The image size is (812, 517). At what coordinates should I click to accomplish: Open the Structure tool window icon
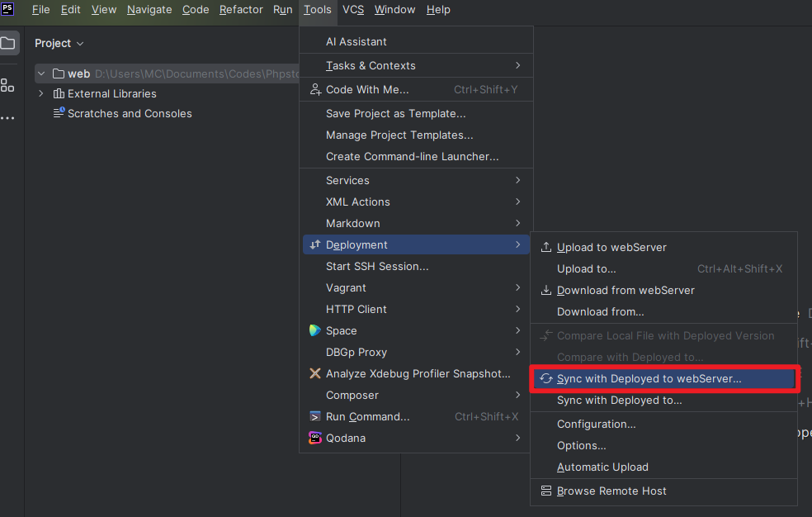[7, 85]
